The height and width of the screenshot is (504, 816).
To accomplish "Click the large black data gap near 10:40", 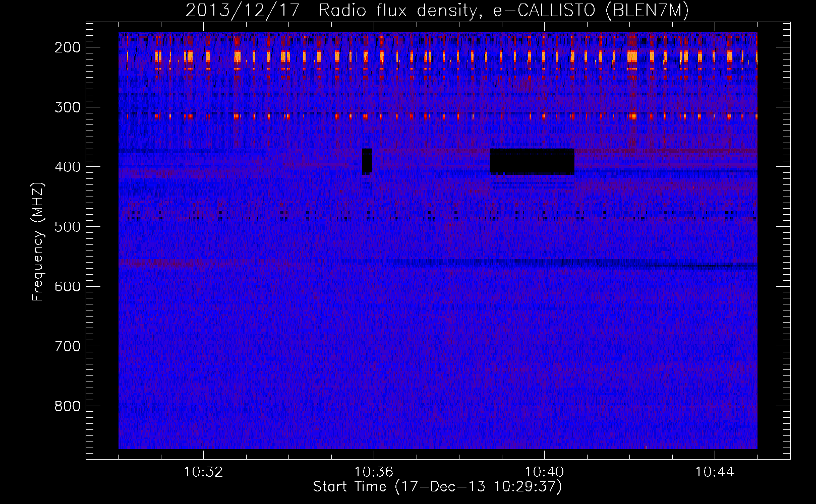I will click(x=532, y=162).
